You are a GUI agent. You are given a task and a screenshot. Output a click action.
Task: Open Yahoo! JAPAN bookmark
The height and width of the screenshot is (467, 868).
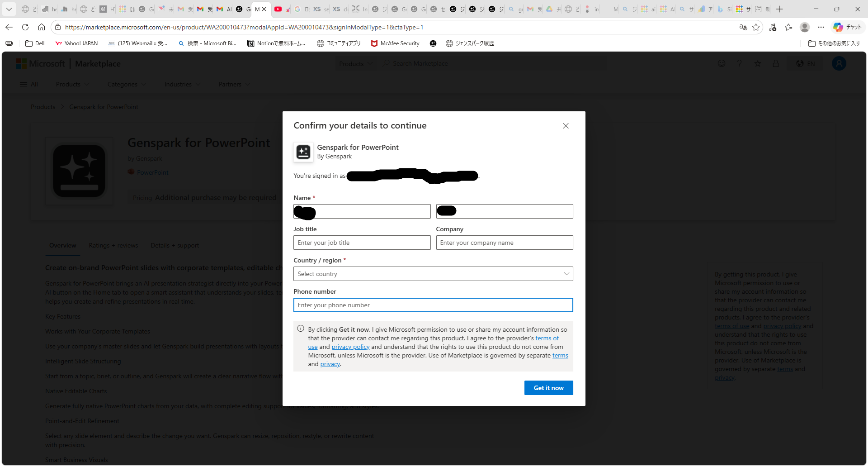[76, 43]
